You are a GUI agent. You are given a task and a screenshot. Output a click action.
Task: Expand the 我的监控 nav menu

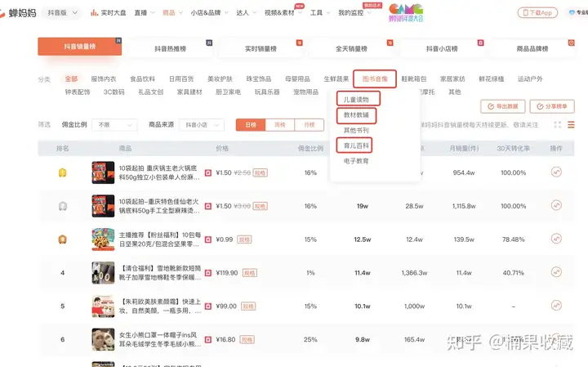coord(354,13)
